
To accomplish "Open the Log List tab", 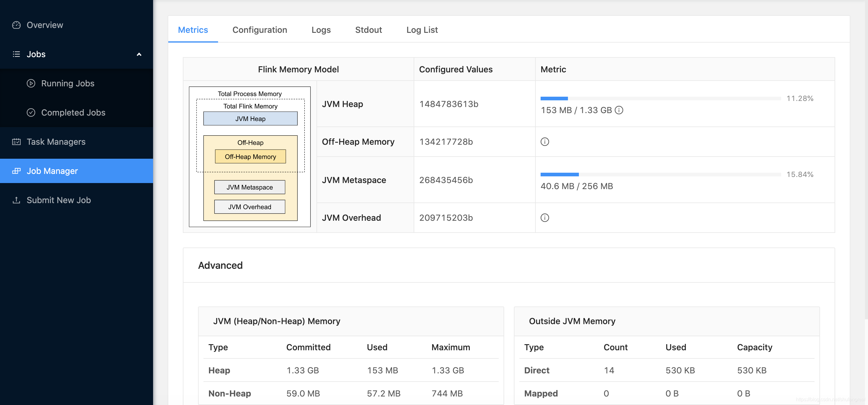I will coord(422,30).
